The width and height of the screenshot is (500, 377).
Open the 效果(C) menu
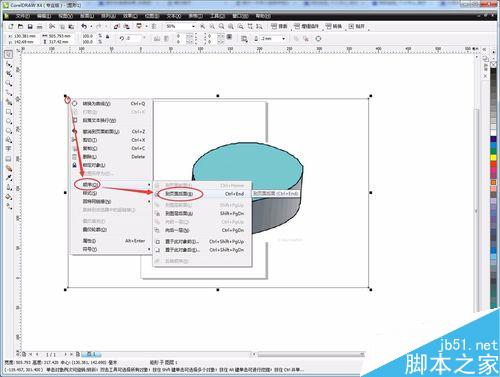(130, 16)
